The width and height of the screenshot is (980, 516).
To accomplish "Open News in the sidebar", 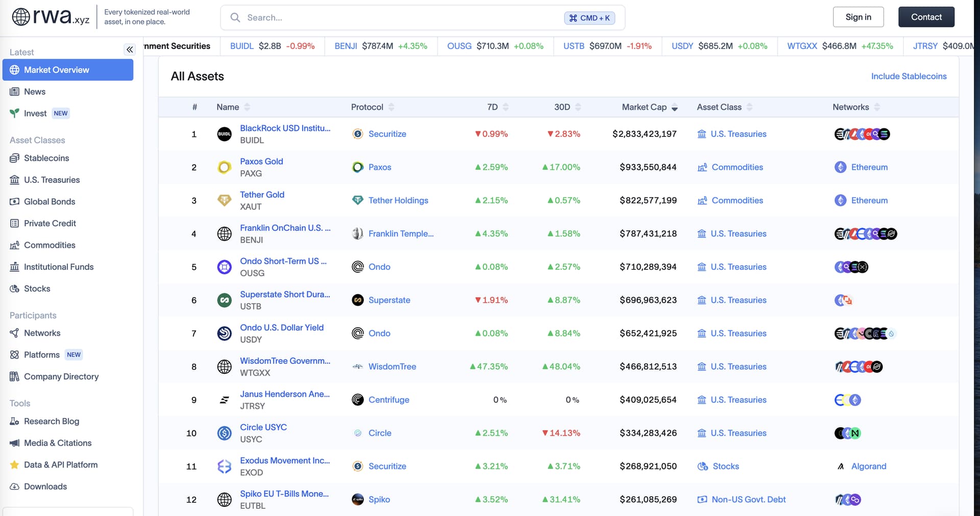I will click(x=34, y=91).
